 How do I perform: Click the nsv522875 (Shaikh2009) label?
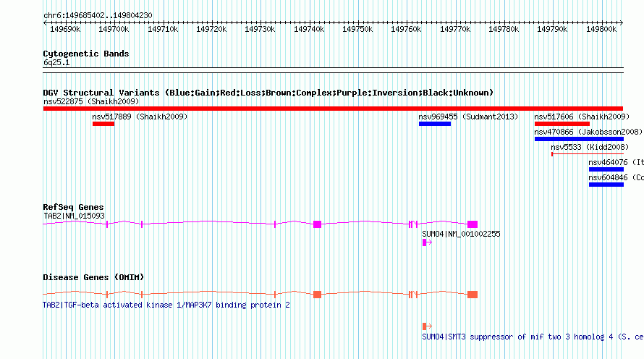(91, 101)
